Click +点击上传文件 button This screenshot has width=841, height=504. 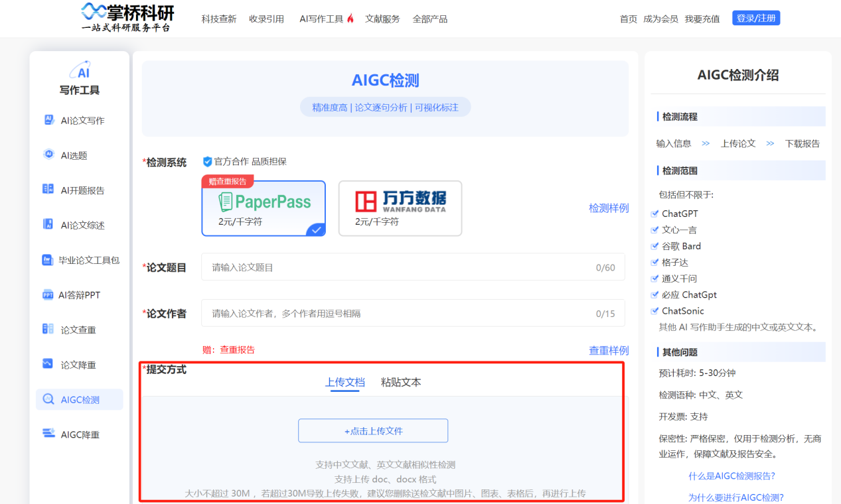pyautogui.click(x=373, y=430)
